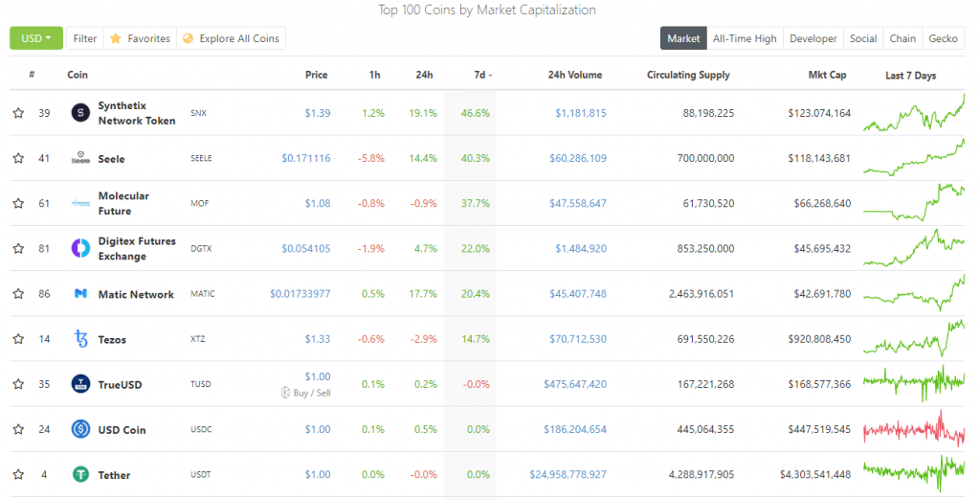This screenshot has width=980, height=500.
Task: Open Tezos 7-day sparkline chart
Action: [914, 338]
